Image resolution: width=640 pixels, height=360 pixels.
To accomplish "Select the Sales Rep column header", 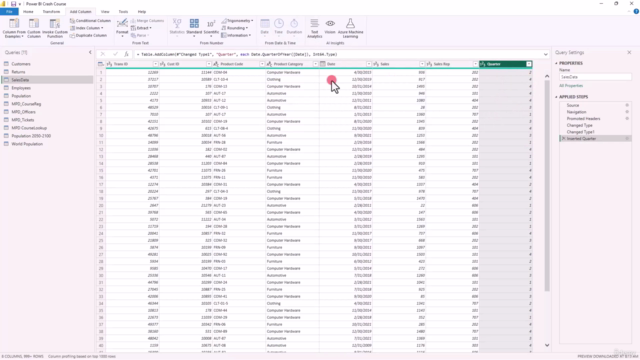I will [x=452, y=64].
